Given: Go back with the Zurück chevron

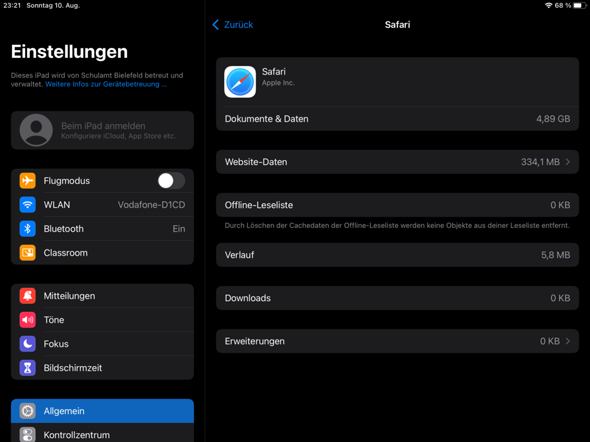Looking at the screenshot, I should [x=216, y=25].
